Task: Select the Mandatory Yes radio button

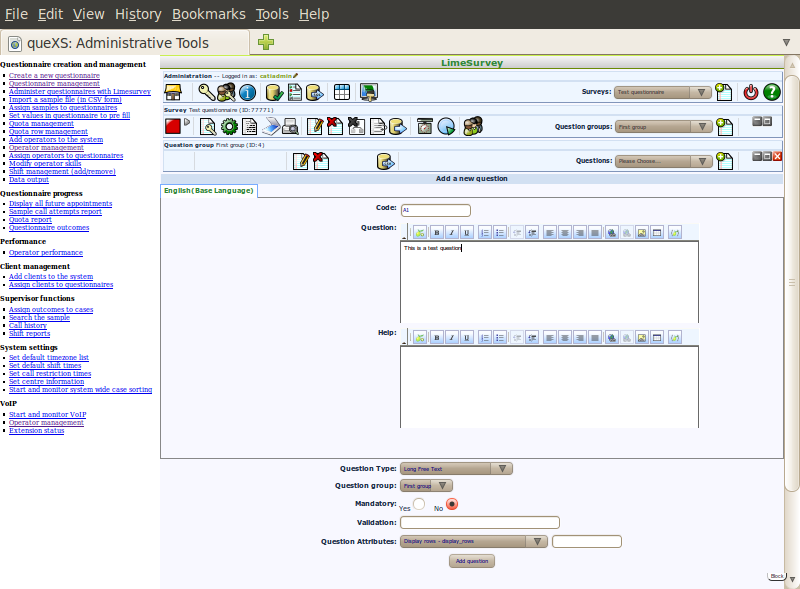Action: coord(420,504)
